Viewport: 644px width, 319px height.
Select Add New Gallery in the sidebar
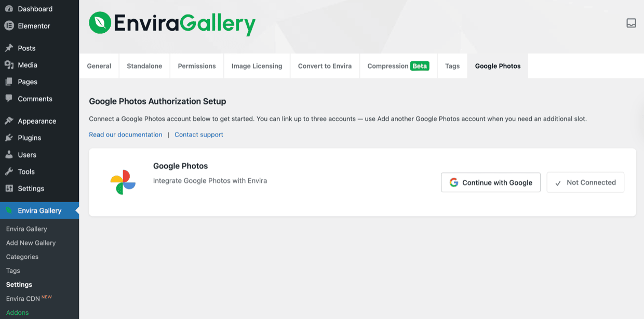(x=31, y=243)
